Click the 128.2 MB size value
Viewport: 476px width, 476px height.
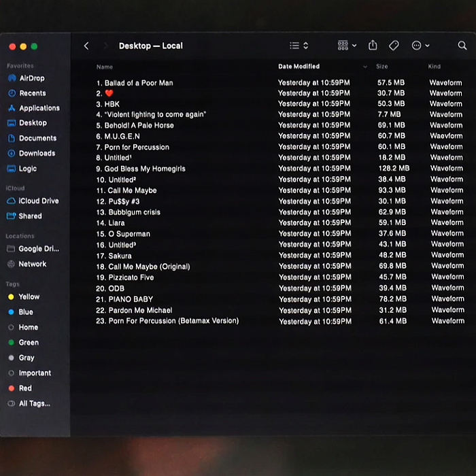pos(394,168)
